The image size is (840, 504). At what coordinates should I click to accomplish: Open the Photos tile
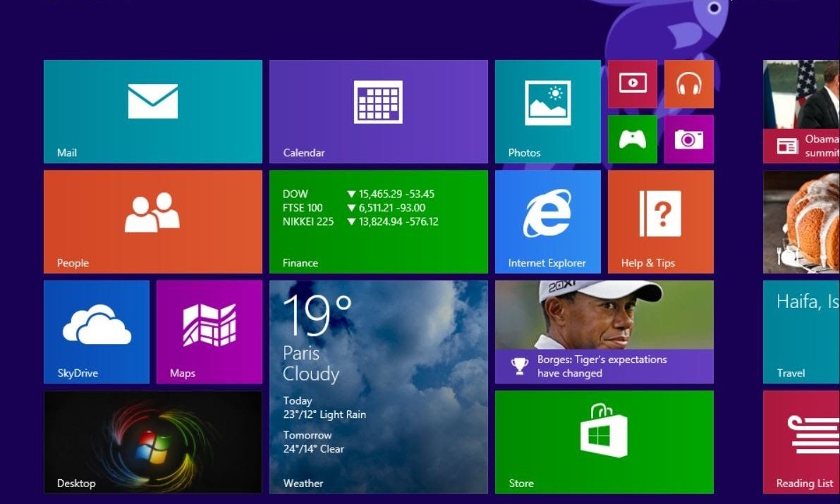click(547, 111)
